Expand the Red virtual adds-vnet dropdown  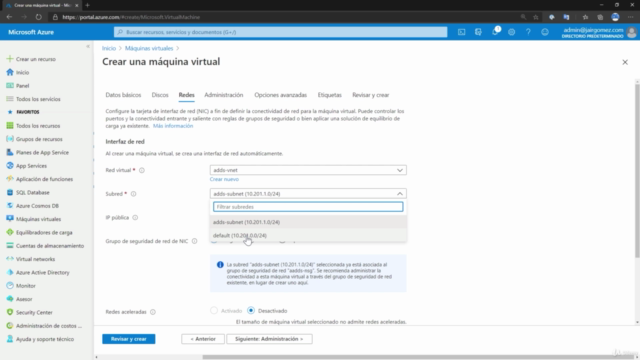pyautogui.click(x=308, y=170)
